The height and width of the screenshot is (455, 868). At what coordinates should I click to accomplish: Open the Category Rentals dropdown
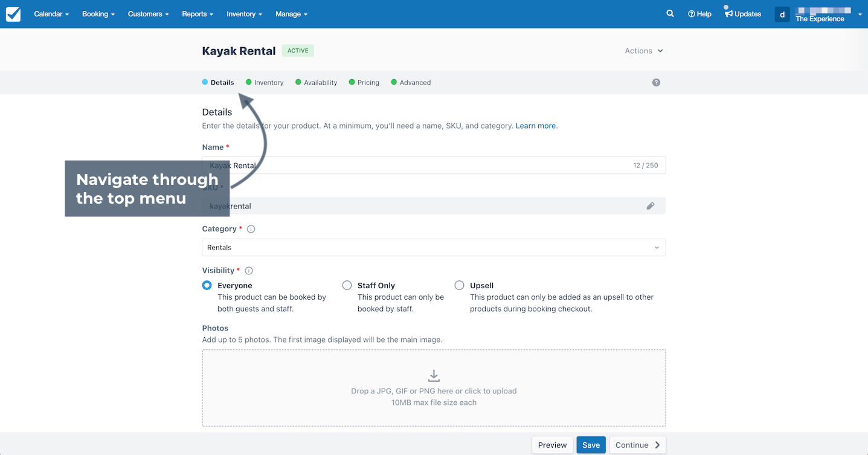click(434, 248)
